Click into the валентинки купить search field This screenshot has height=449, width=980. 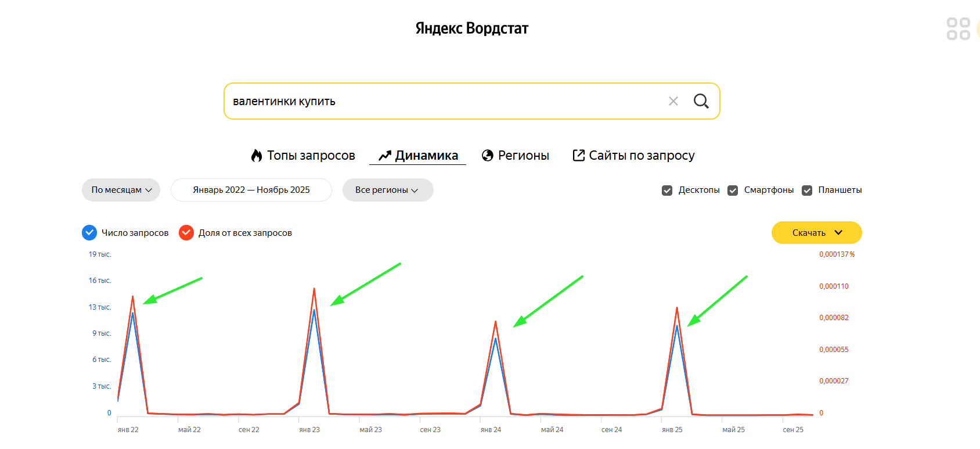pos(441,101)
